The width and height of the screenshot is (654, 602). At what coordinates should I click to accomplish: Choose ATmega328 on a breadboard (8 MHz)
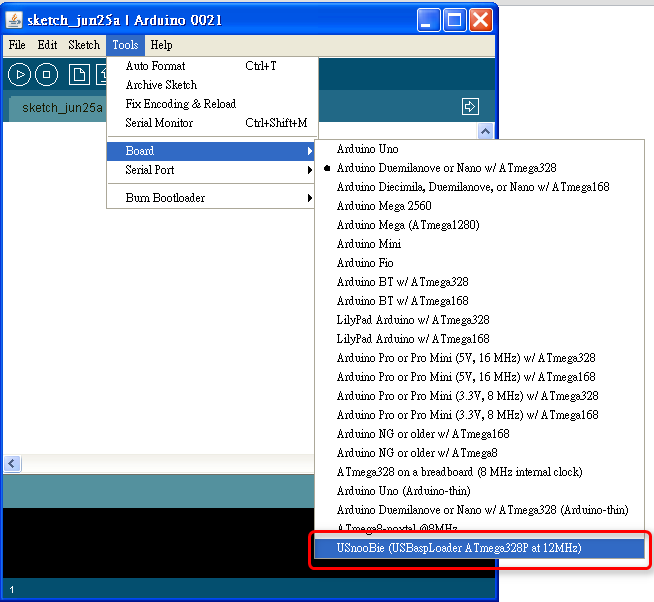480,472
